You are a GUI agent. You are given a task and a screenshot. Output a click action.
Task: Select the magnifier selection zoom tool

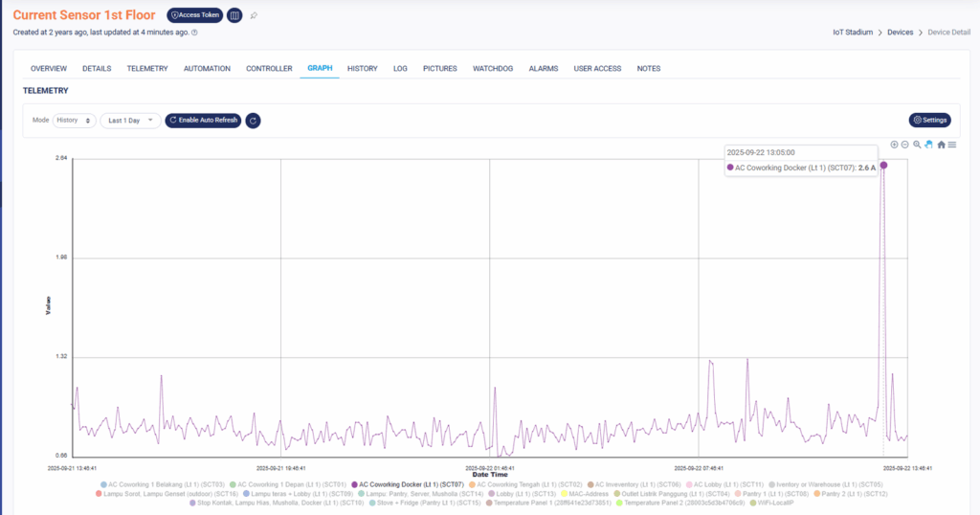917,145
